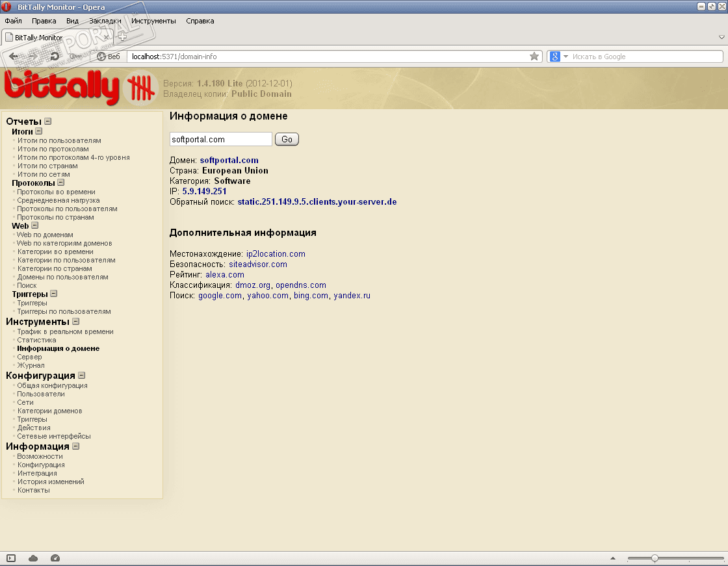This screenshot has width=728, height=566.
Task: Open the alexa.com rating link
Action: (x=225, y=275)
